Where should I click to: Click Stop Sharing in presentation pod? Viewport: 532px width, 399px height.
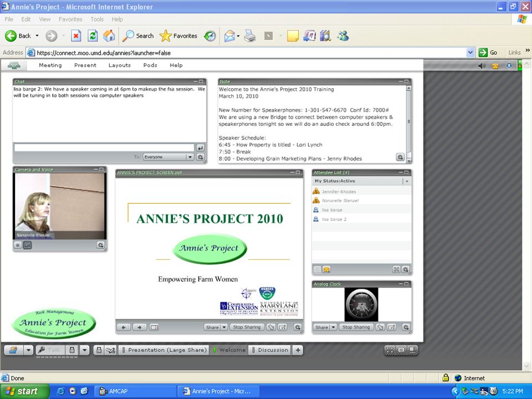coord(247,328)
